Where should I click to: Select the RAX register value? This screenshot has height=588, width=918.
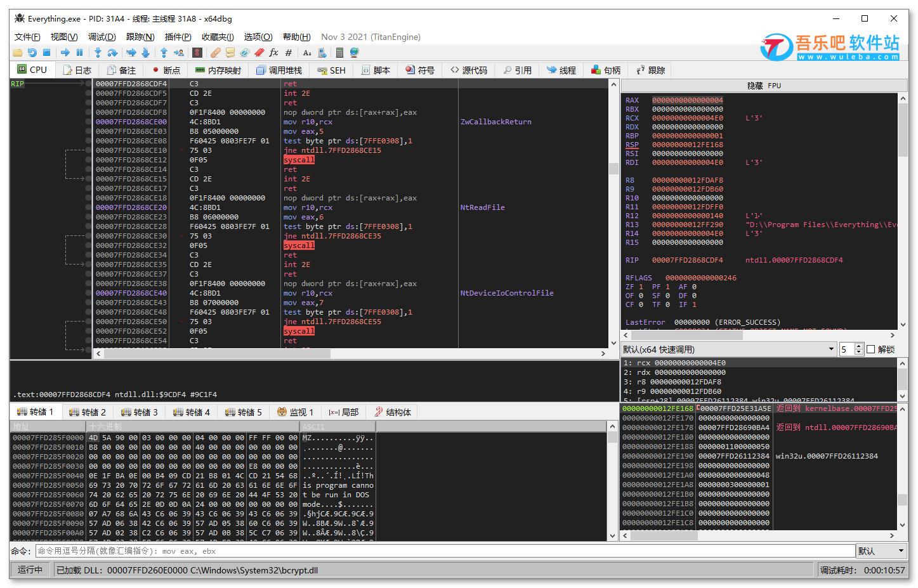[688, 100]
